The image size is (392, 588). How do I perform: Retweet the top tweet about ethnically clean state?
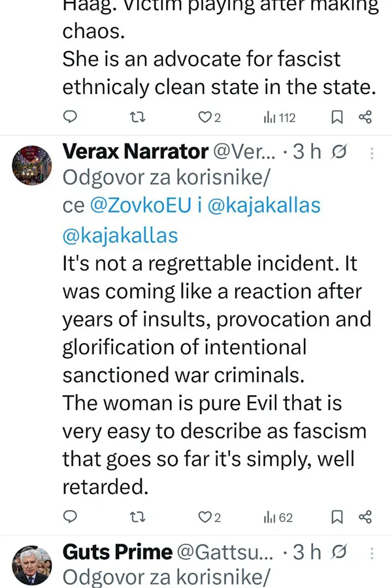(137, 118)
